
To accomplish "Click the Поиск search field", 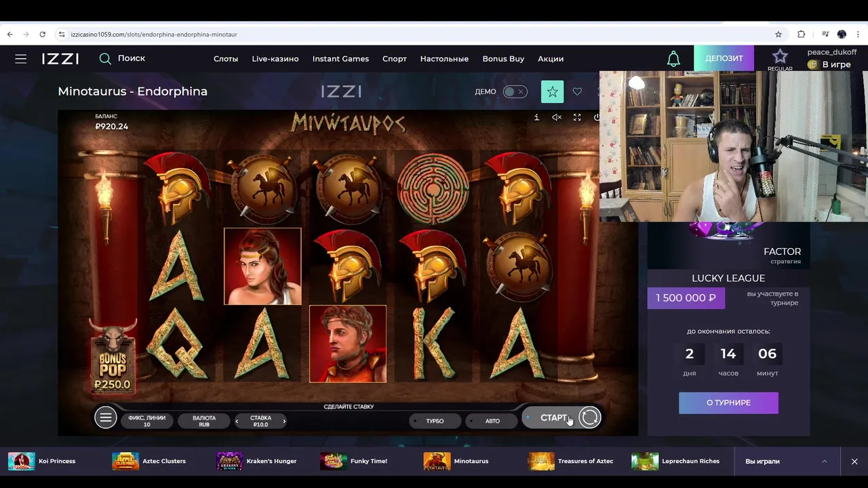I will [132, 58].
